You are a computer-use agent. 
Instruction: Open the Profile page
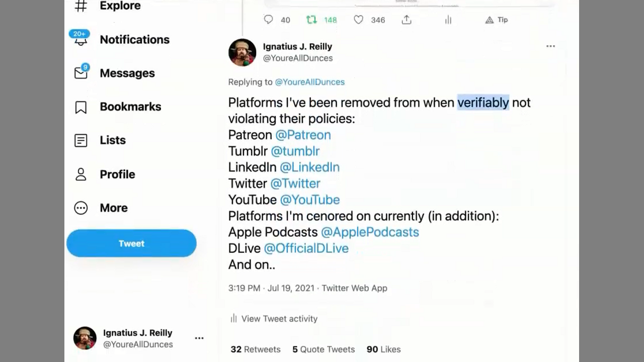(117, 174)
